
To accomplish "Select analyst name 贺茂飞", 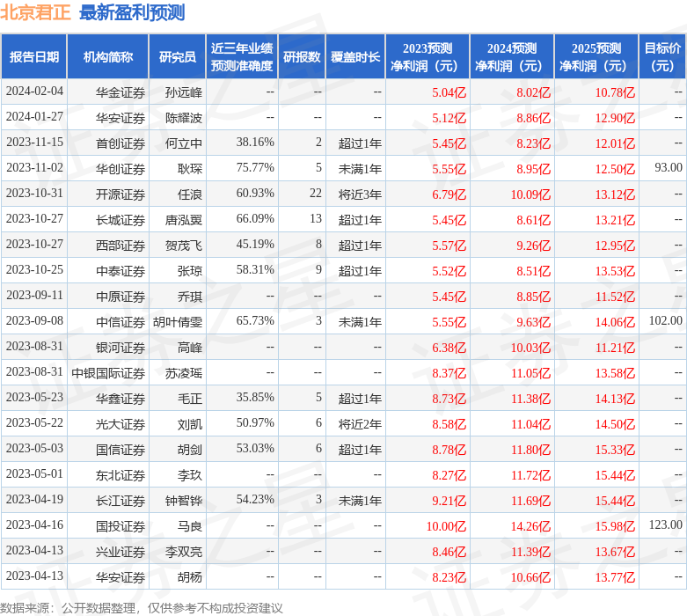I will point(184,246).
